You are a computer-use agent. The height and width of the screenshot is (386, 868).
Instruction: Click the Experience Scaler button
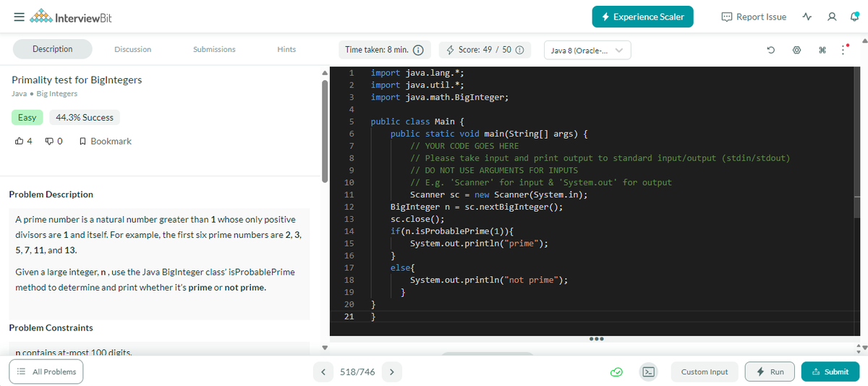(643, 17)
